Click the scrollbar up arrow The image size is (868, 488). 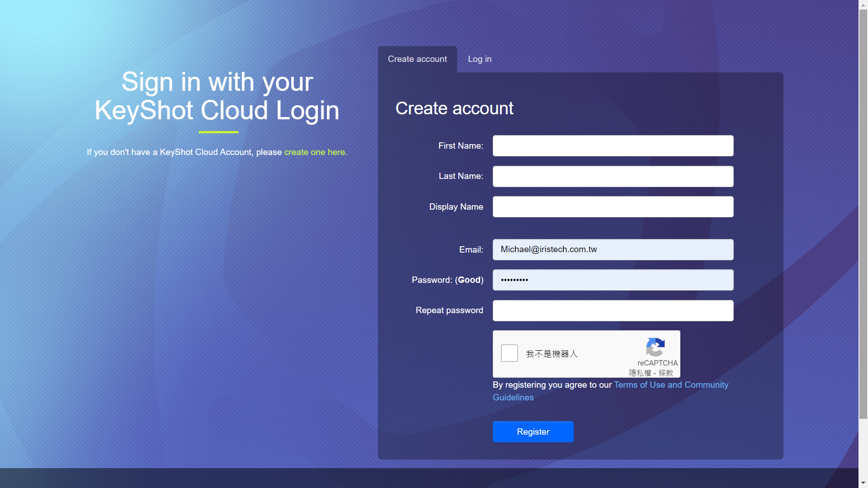click(x=863, y=4)
